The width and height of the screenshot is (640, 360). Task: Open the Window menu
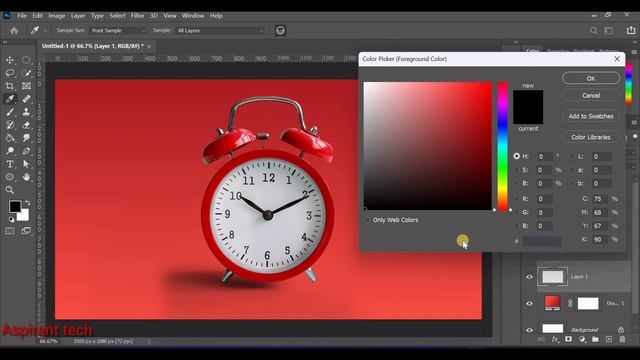tap(193, 16)
